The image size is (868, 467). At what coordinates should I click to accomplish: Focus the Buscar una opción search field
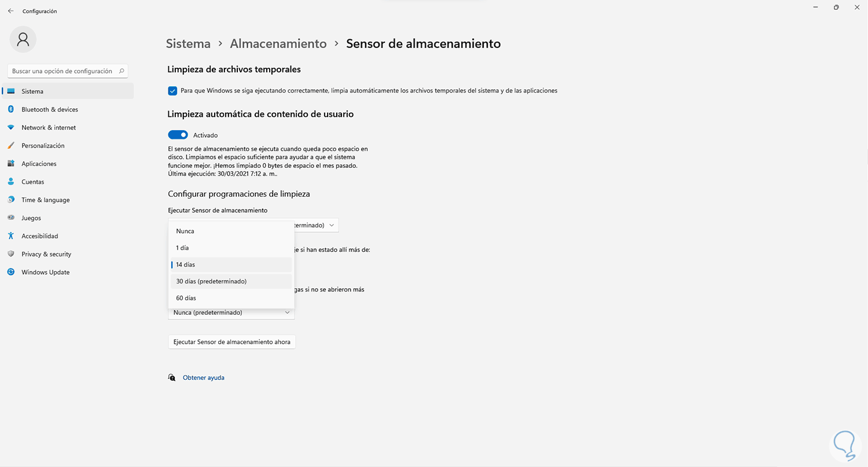coord(62,71)
